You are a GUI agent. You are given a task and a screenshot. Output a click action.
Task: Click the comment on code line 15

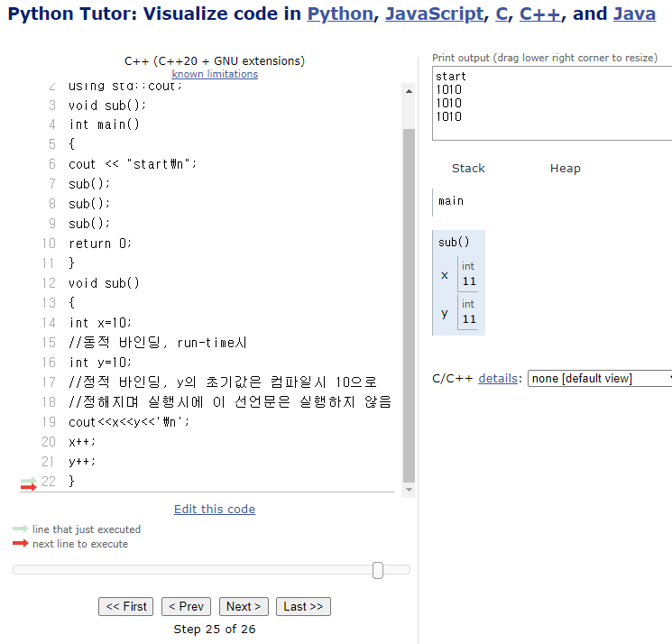157,343
